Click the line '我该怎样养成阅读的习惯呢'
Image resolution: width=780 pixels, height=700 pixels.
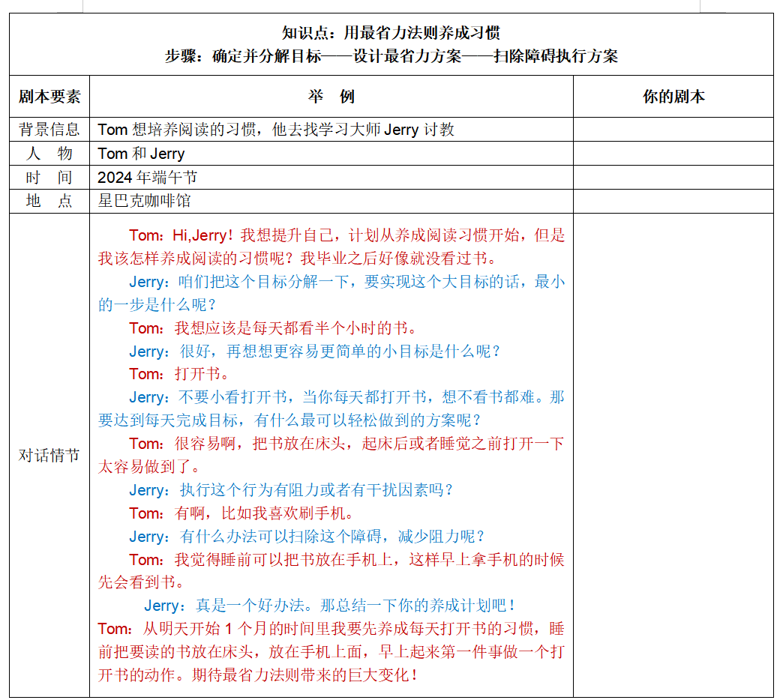click(x=298, y=258)
